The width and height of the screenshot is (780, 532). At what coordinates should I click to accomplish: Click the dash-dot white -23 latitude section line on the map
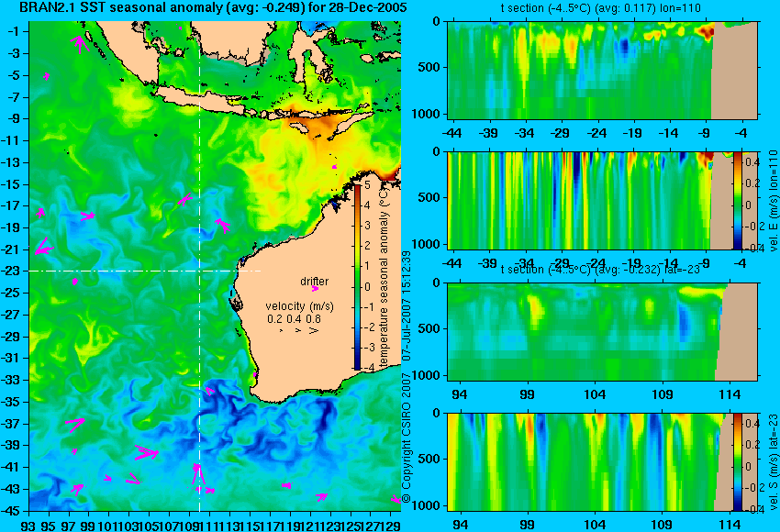point(145,271)
